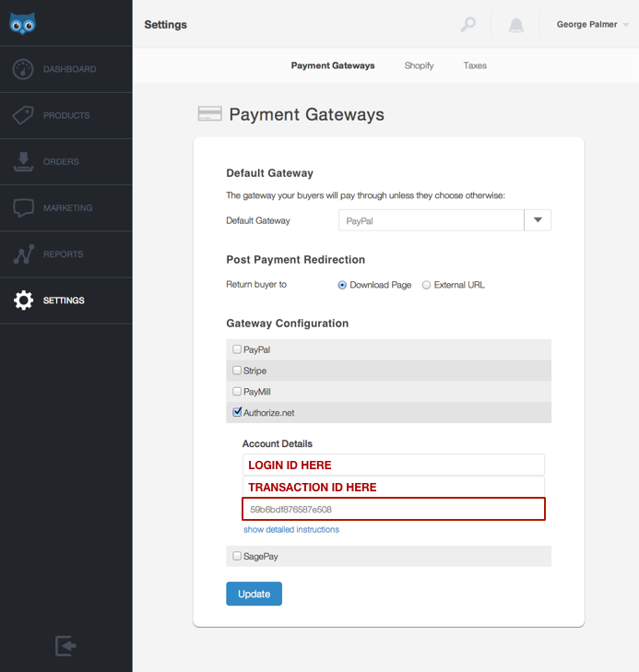Screen dimensions: 639x672
Task: Click the Post Payment Redirection heading
Action: pyautogui.click(x=296, y=260)
